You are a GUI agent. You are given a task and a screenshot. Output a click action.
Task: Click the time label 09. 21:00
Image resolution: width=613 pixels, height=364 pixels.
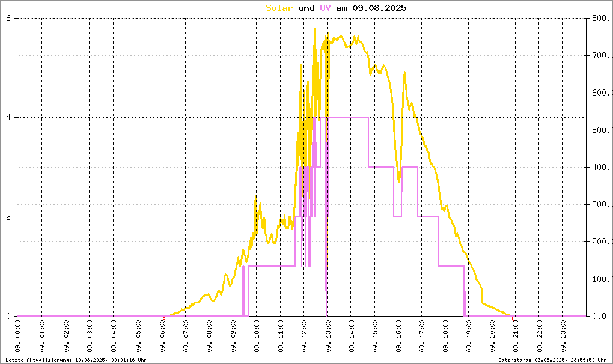pos(516,336)
